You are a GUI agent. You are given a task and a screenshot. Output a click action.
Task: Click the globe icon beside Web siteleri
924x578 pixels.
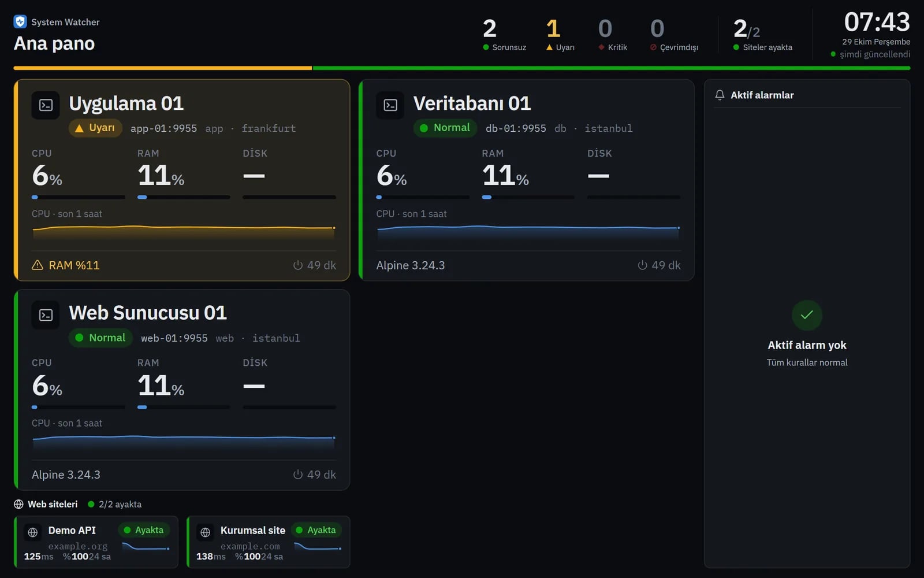[18, 504]
